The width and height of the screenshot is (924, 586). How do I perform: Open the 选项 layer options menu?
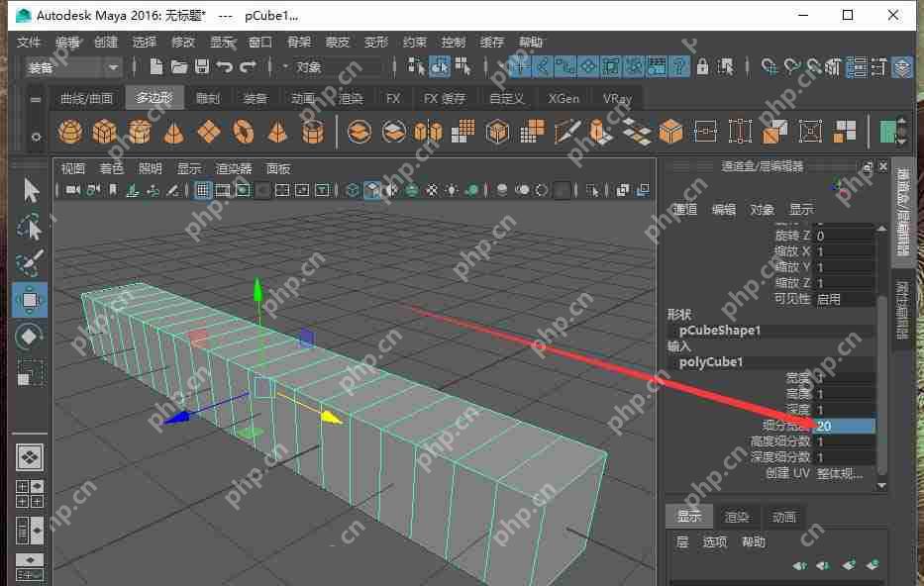(715, 541)
